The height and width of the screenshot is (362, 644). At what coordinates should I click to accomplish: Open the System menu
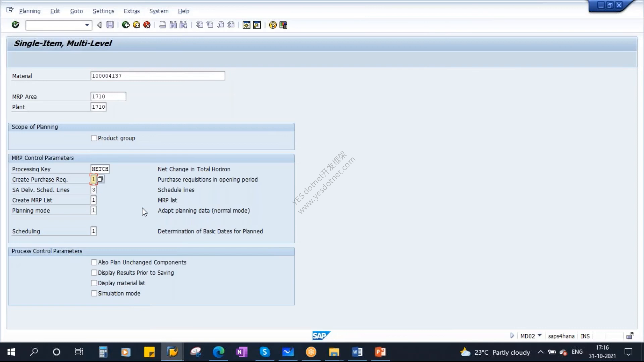pos(159,11)
